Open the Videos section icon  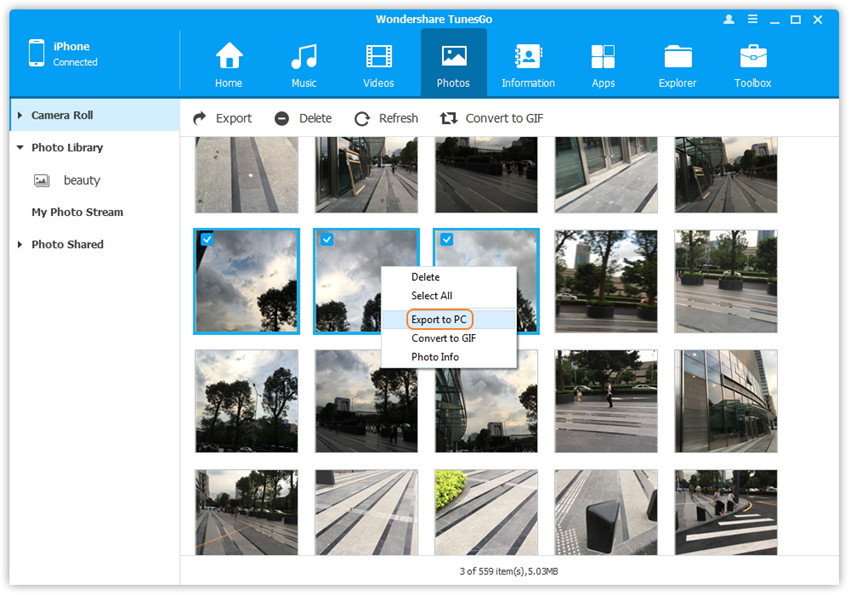point(379,57)
